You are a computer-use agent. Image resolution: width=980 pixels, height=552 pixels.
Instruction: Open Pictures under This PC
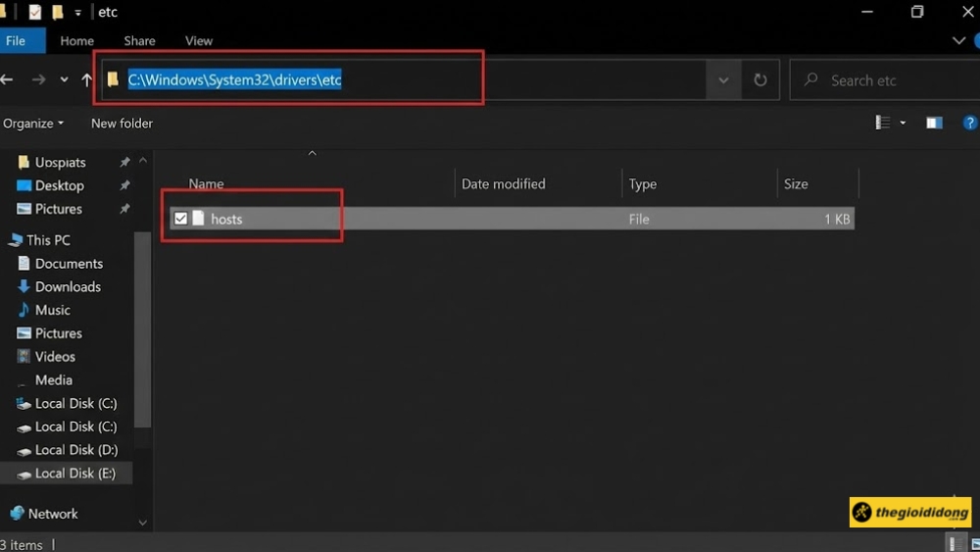(x=58, y=333)
